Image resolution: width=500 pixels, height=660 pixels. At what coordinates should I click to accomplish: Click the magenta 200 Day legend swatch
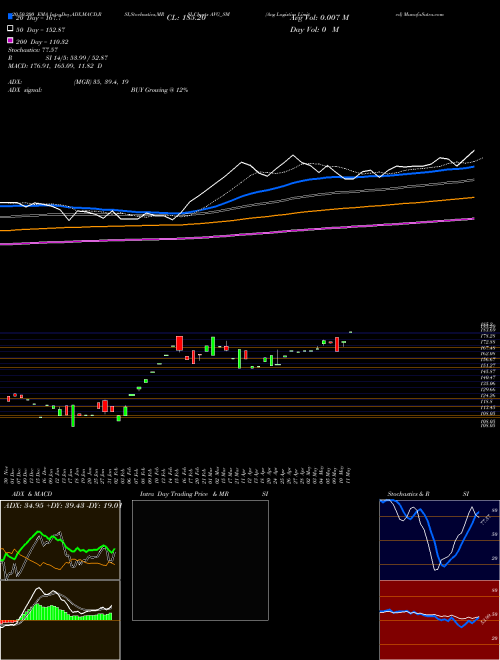10,40
